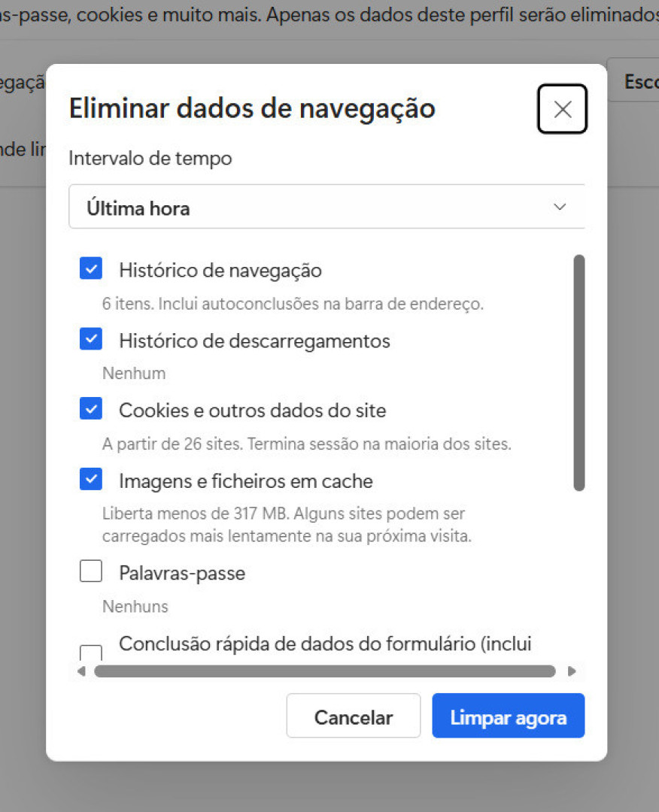659x812 pixels.
Task: Click the "Cancelar" button
Action: [x=353, y=716]
